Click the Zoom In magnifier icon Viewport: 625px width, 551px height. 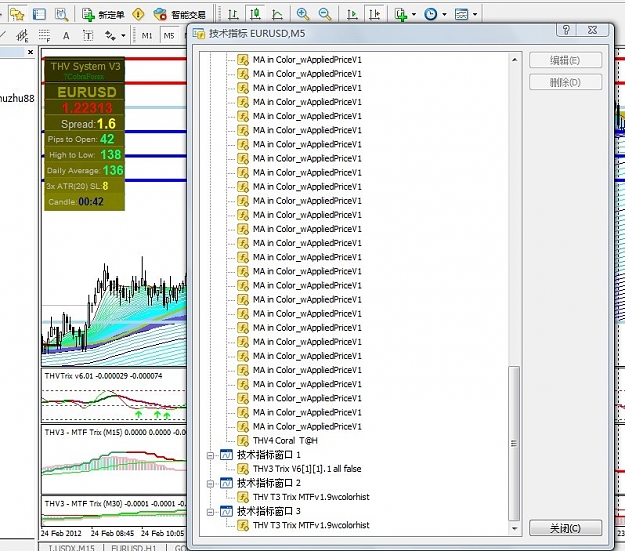click(x=303, y=14)
